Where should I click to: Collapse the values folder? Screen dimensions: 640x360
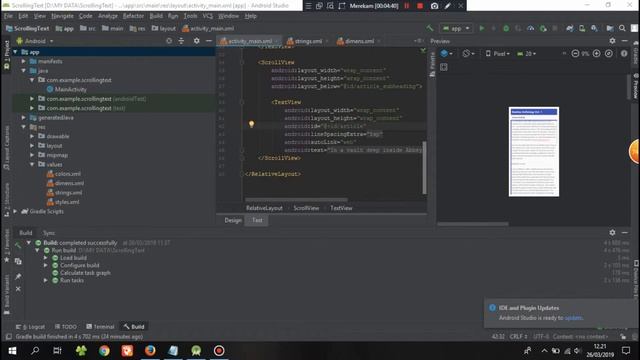(32, 164)
